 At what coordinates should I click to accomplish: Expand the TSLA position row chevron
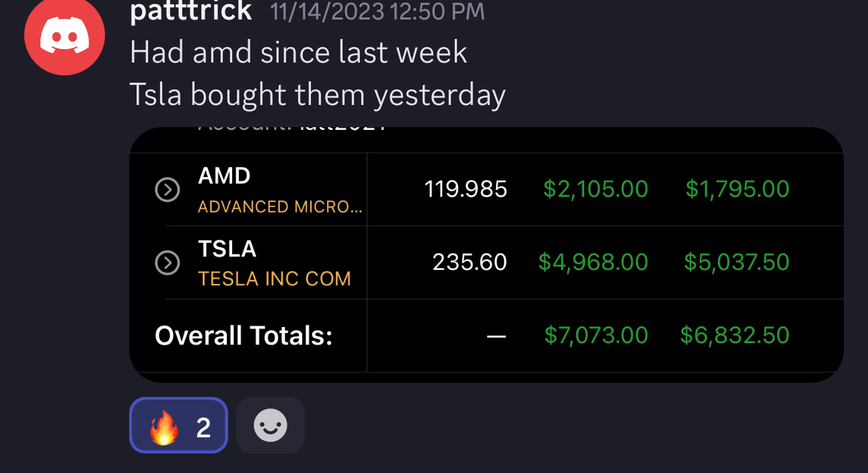click(168, 263)
